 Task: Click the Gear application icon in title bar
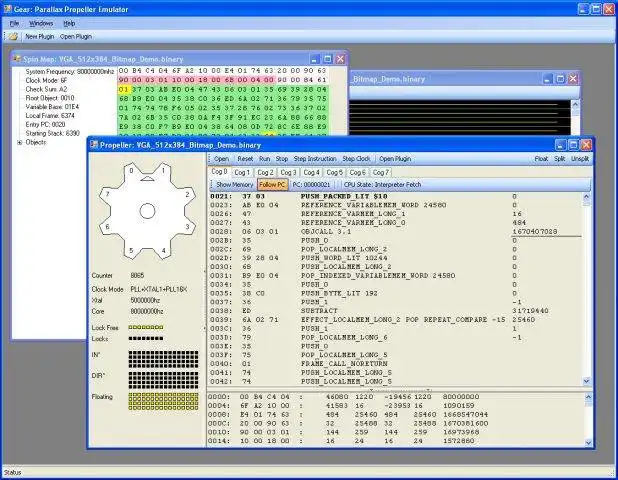click(x=7, y=9)
